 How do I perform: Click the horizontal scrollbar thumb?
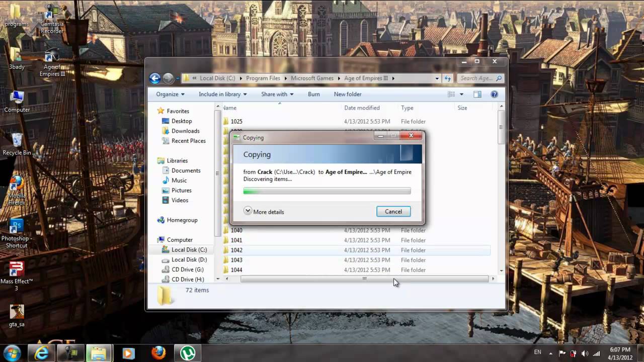pyautogui.click(x=364, y=279)
